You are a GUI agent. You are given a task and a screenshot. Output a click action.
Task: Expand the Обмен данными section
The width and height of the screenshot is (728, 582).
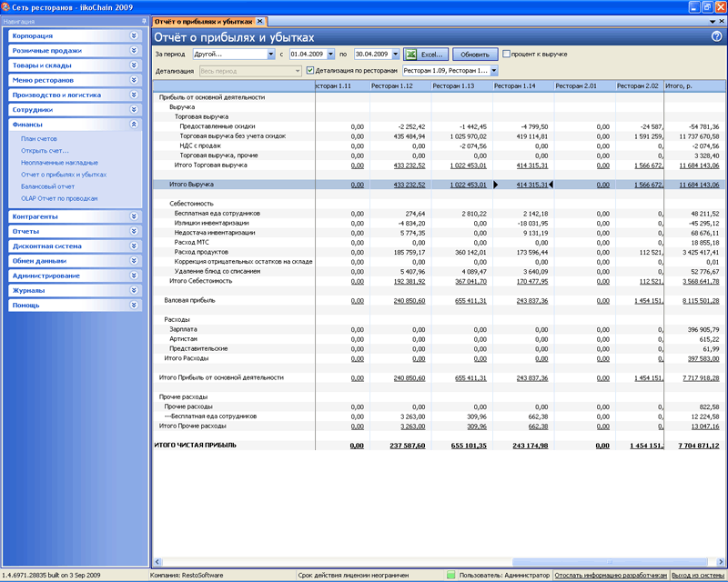coord(134,261)
